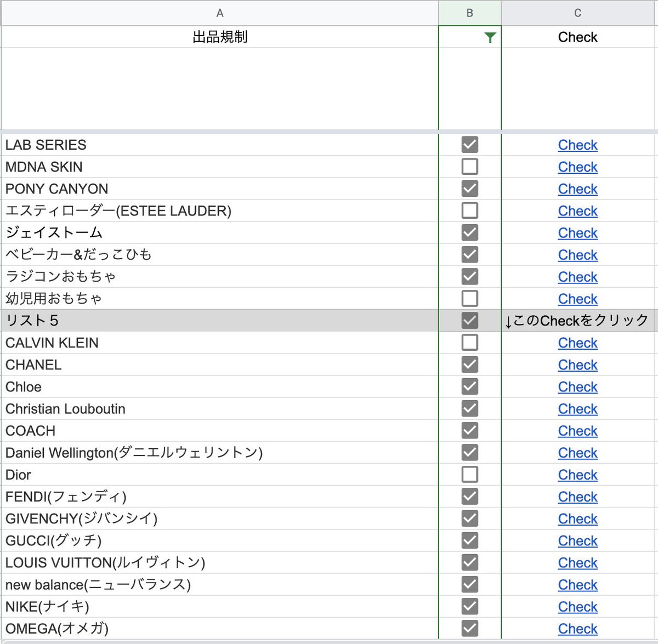Select column C header
The height and width of the screenshot is (644, 658).
pos(578,12)
